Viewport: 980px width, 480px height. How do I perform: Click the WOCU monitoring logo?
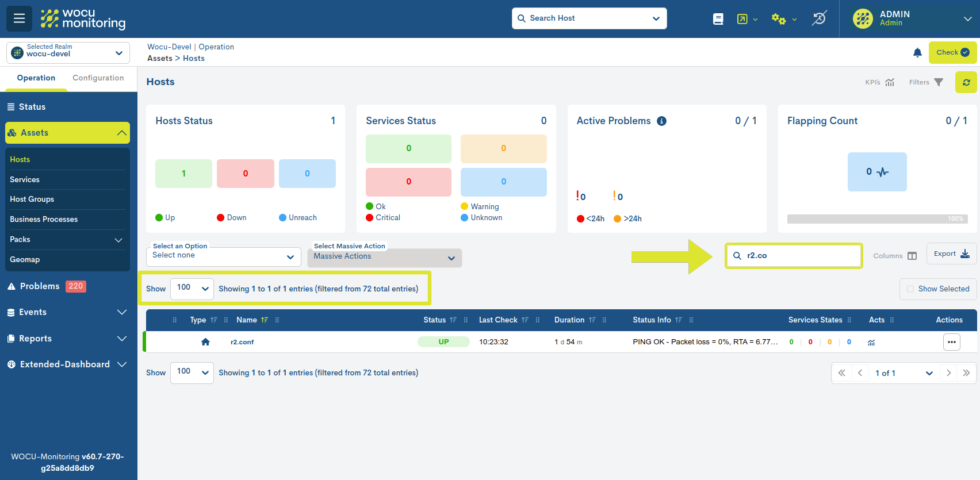(83, 19)
